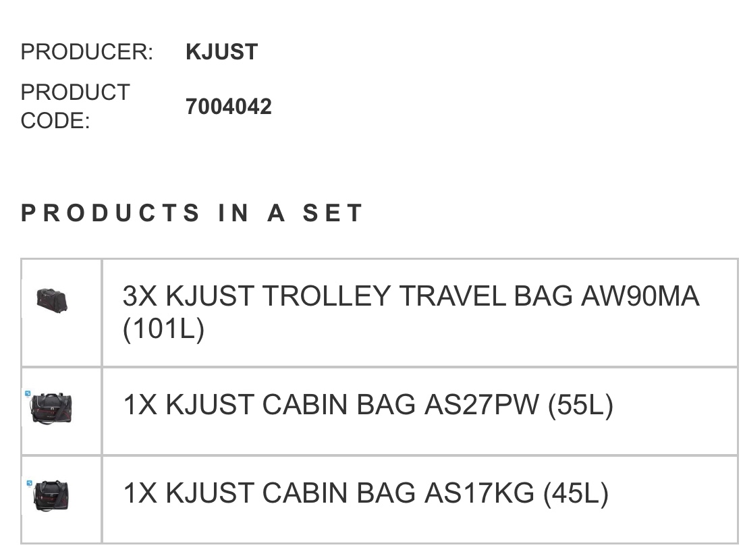
Task: Click blue badge icon on AS27PW image
Action: [x=28, y=393]
